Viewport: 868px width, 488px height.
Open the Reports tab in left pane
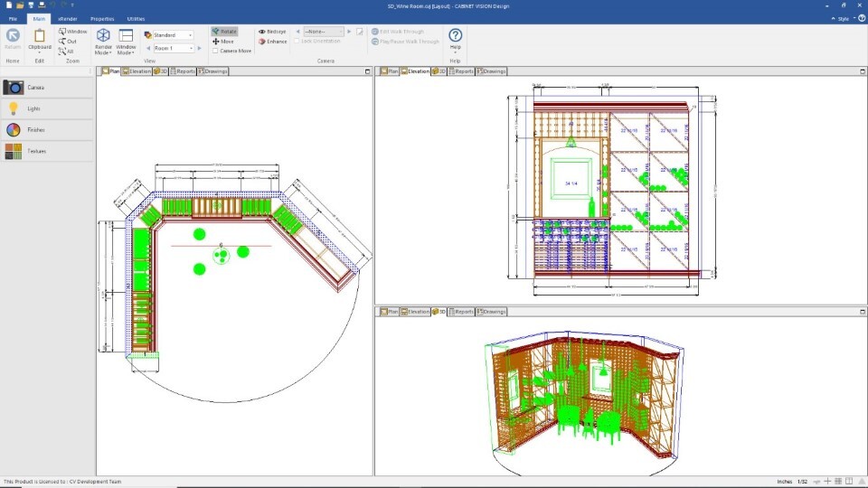[x=183, y=71]
